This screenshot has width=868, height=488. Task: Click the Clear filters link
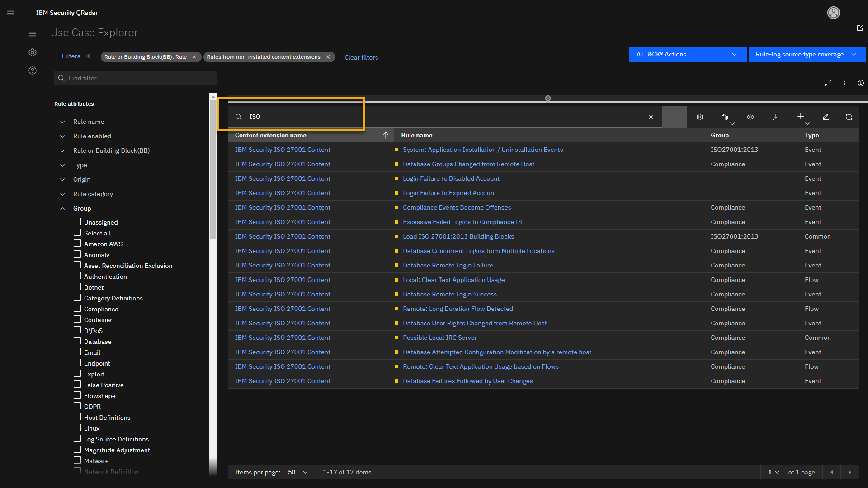pos(361,57)
